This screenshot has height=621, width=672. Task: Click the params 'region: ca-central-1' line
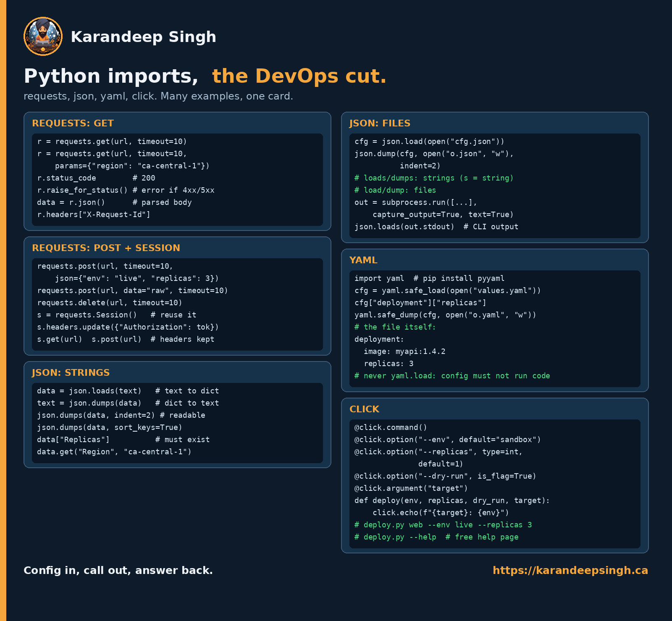[x=132, y=166]
